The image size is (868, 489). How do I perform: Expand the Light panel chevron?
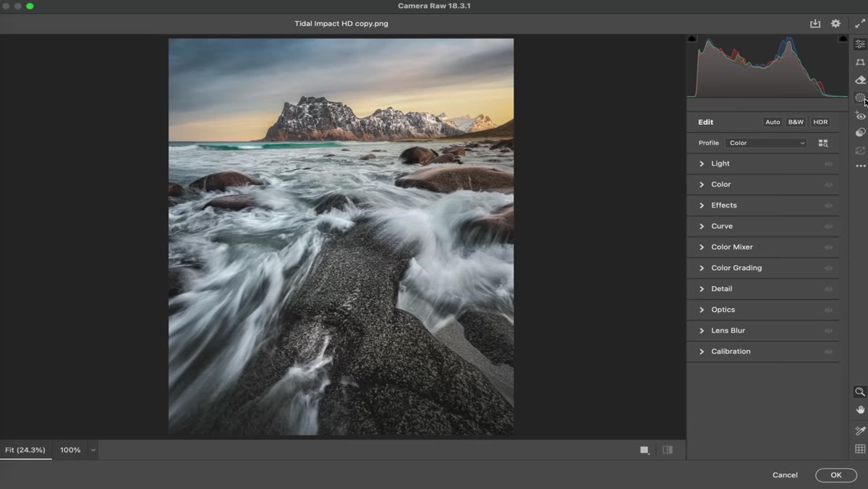coord(702,163)
